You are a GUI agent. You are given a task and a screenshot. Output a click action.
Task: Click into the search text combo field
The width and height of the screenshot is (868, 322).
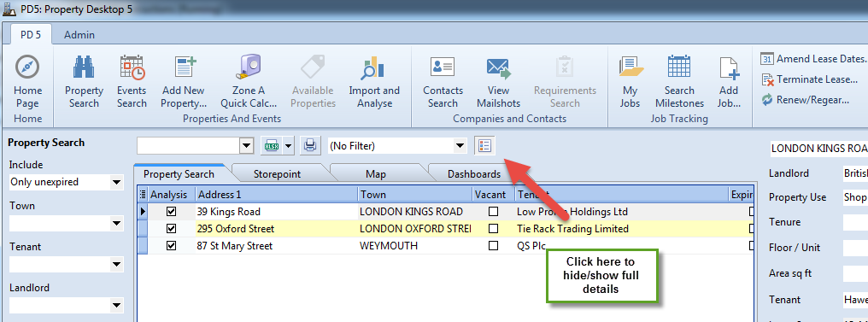click(189, 146)
